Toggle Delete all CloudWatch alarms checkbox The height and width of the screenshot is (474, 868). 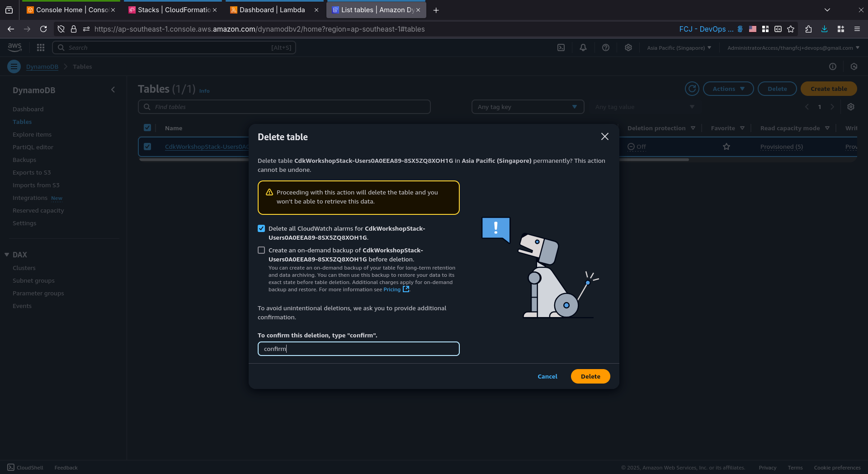(261, 228)
